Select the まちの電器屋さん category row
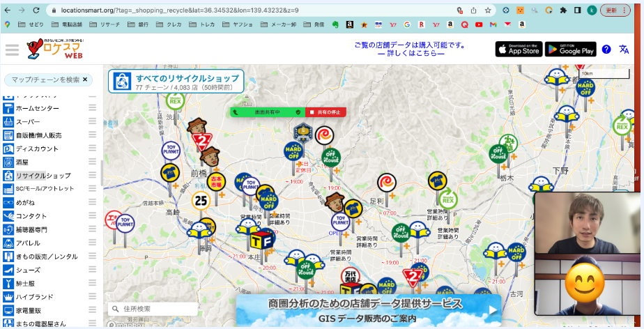This screenshot has width=644, height=329. pyautogui.click(x=49, y=323)
